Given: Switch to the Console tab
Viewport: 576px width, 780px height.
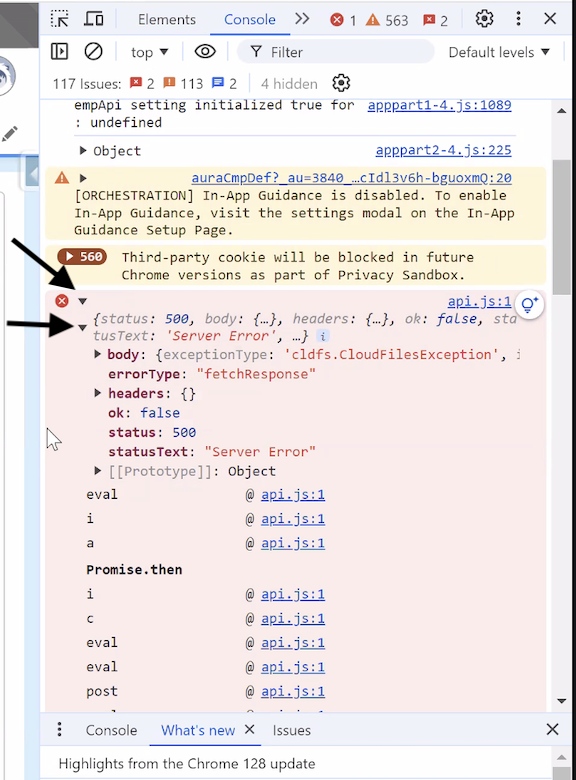Looking at the screenshot, I should (x=250, y=19).
